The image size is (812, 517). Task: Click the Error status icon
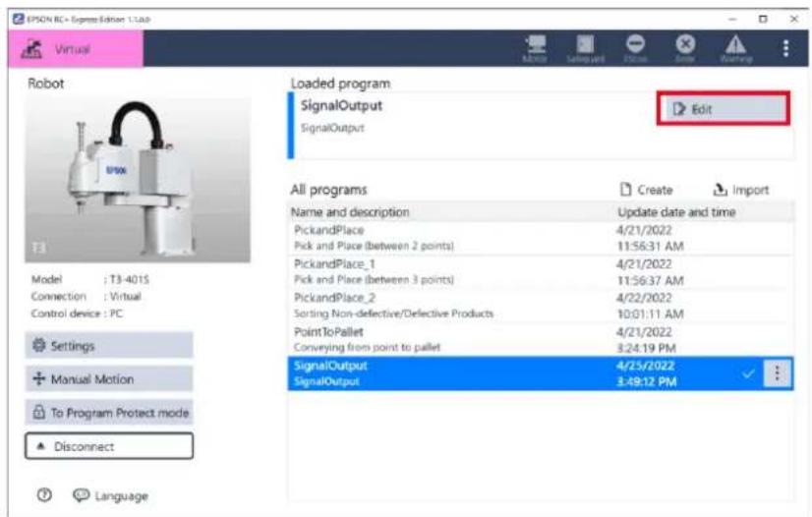(x=685, y=48)
